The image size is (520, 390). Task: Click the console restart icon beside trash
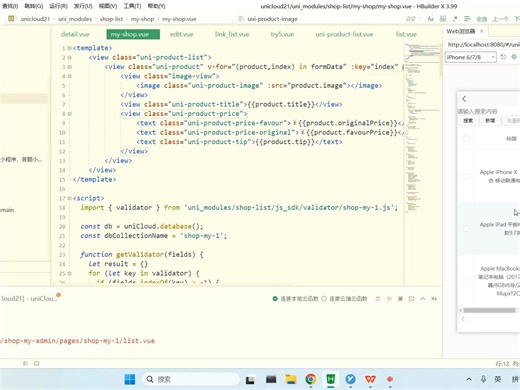point(389,299)
